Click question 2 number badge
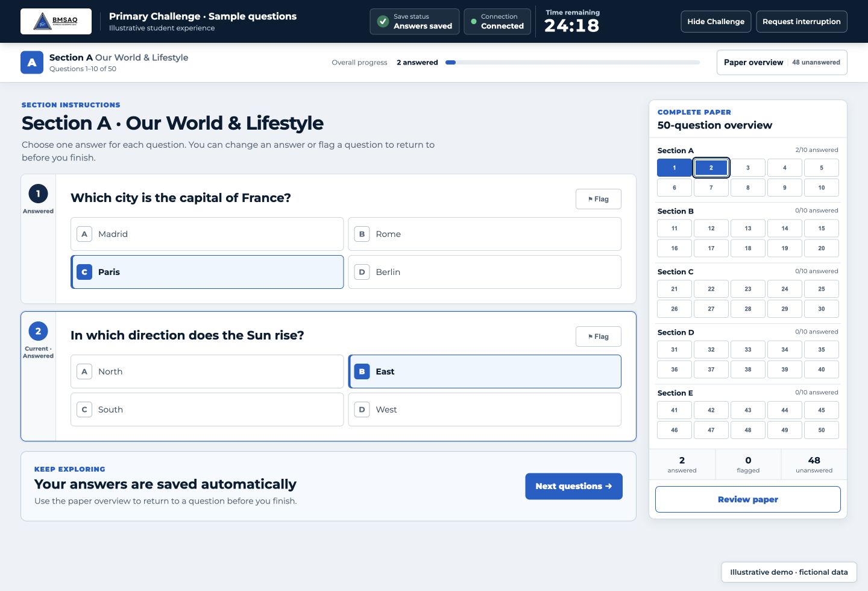868x591 pixels. 38,331
